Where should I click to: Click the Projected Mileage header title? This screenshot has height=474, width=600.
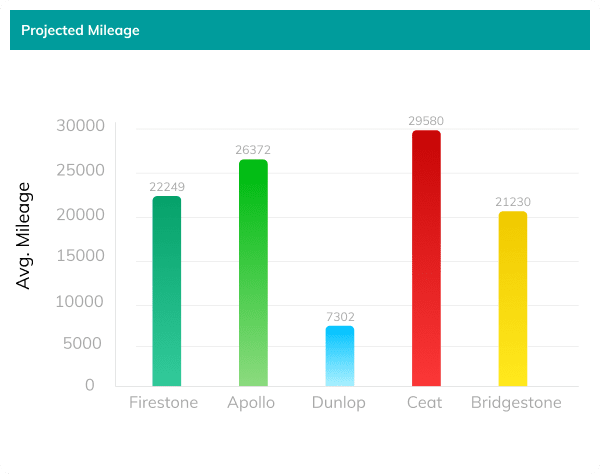tap(80, 31)
